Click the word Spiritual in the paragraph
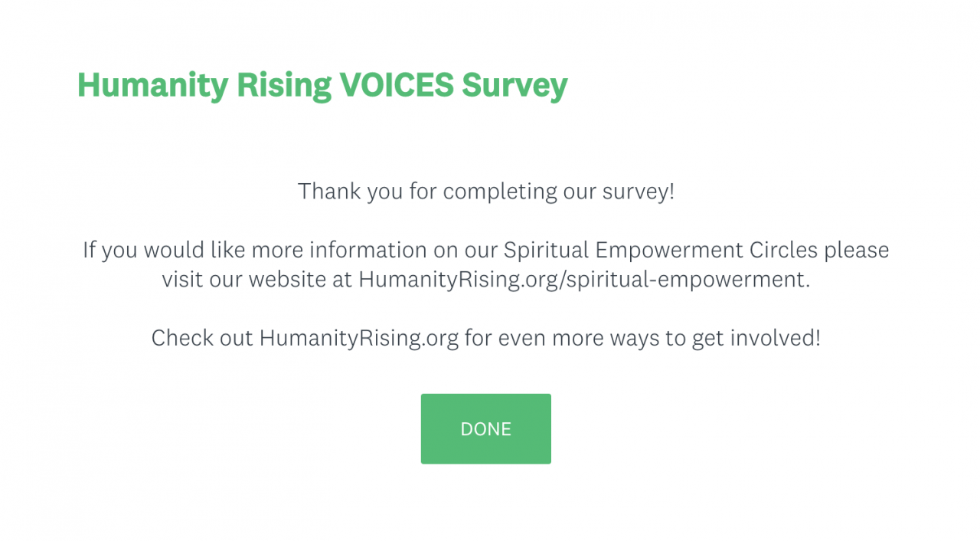Image resolution: width=980 pixels, height=541 pixels. [x=546, y=251]
